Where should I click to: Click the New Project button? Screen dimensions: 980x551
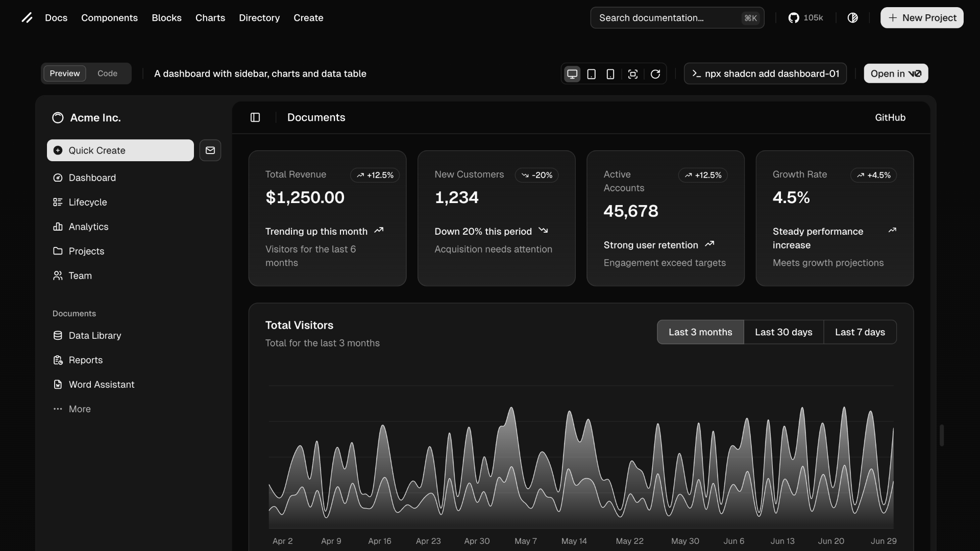(921, 18)
